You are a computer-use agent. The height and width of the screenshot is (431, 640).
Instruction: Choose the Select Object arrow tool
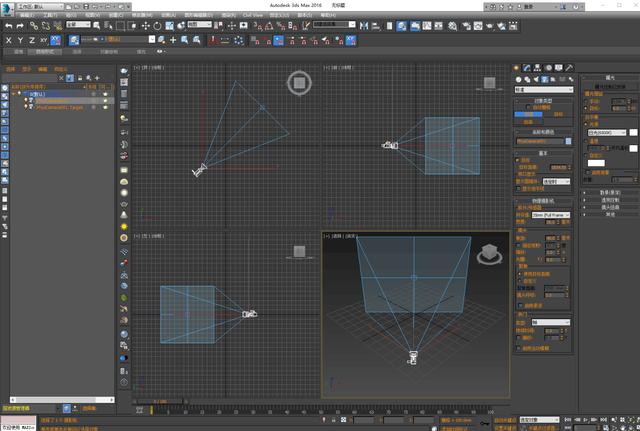(x=97, y=26)
